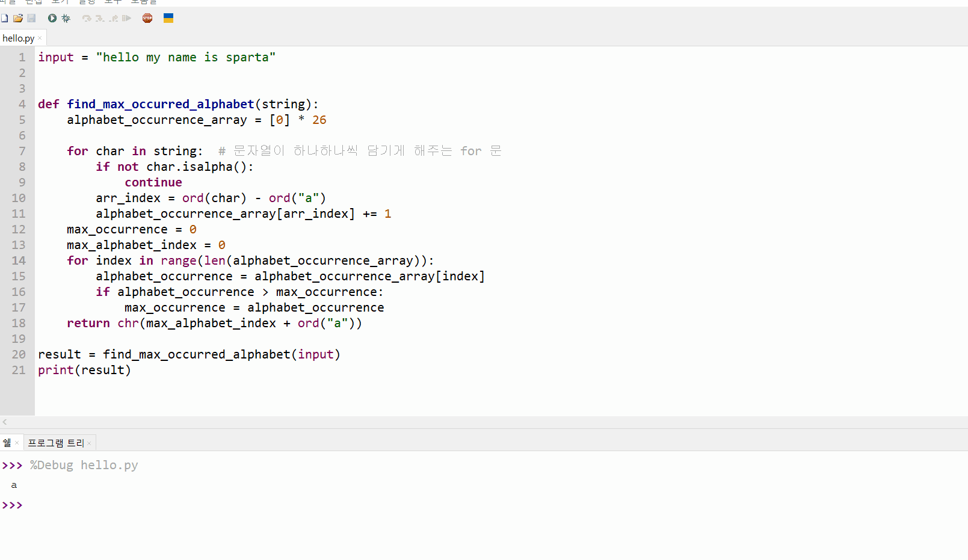The width and height of the screenshot is (968, 560).
Task: Click 'print(result)' on line 21
Action: coord(85,370)
